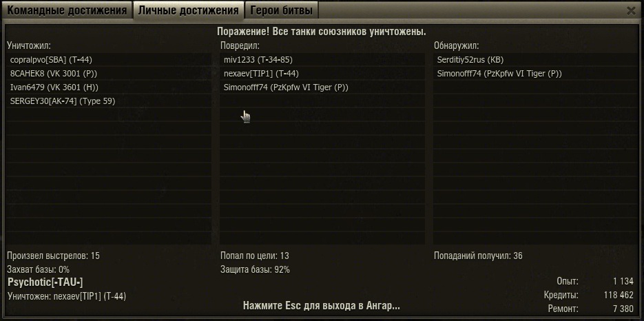Select nexaev[TIP1] (T-44) in damaged list

pos(322,74)
